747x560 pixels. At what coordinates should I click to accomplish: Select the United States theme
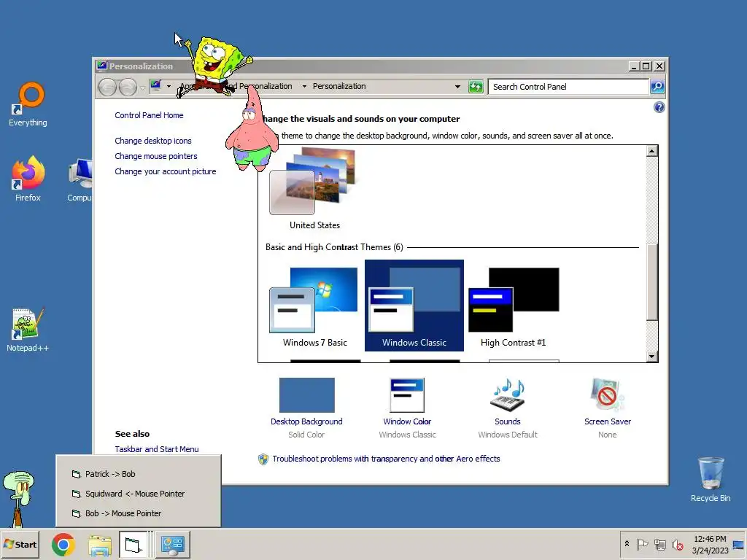[x=314, y=189]
